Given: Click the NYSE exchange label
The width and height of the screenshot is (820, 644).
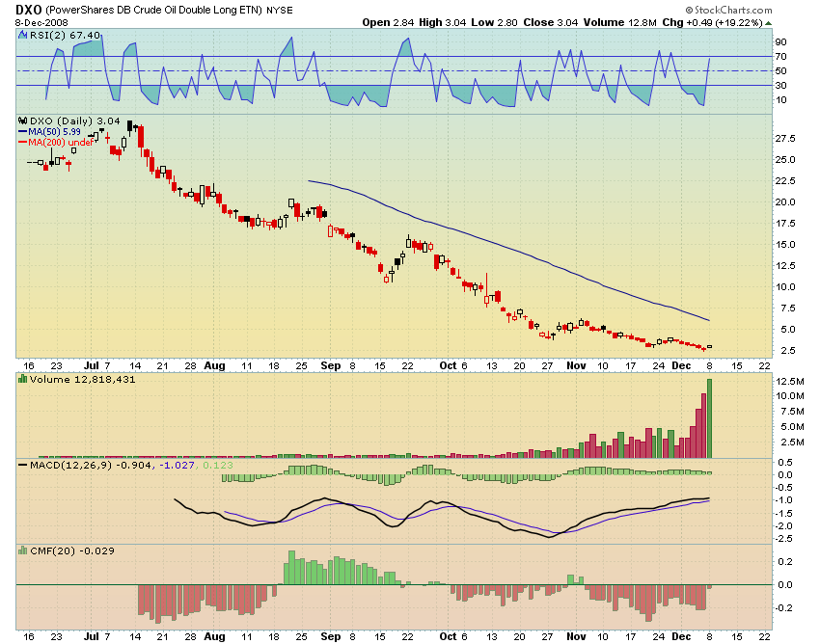Looking at the screenshot, I should (x=279, y=10).
